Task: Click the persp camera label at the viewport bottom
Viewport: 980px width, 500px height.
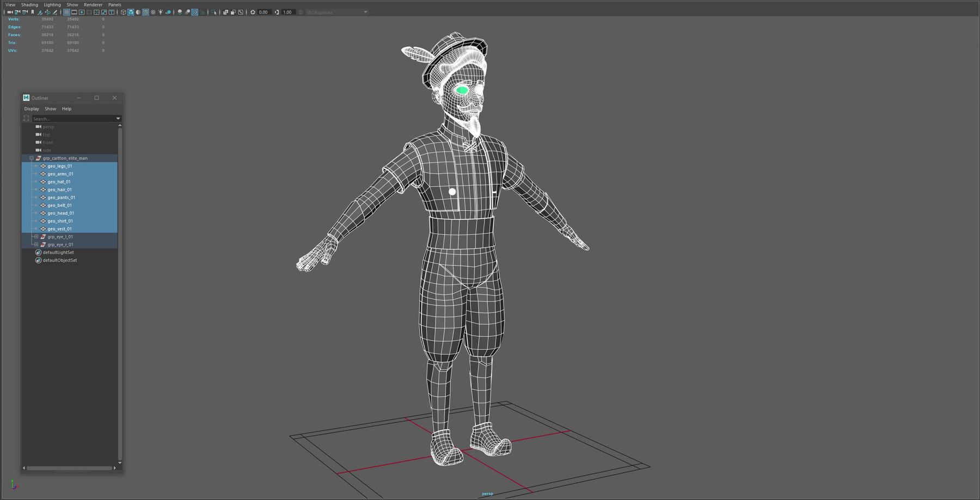Action: pyautogui.click(x=487, y=493)
